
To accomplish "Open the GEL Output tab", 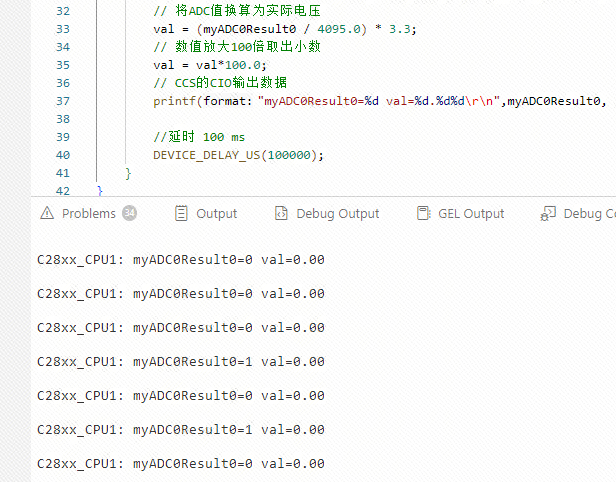I will point(460,214).
